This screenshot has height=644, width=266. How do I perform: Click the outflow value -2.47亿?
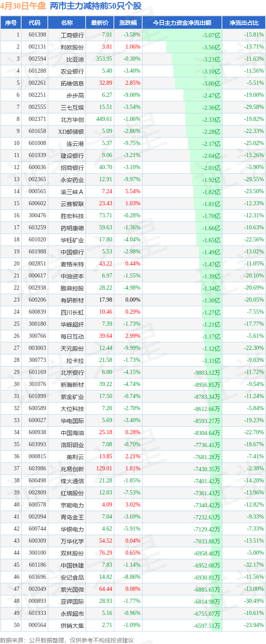[x=211, y=96]
